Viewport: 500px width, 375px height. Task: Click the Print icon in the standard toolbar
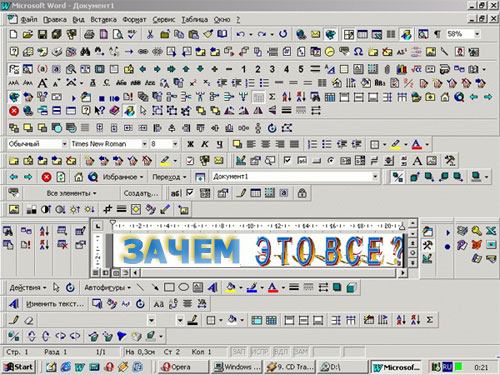pos(89,34)
